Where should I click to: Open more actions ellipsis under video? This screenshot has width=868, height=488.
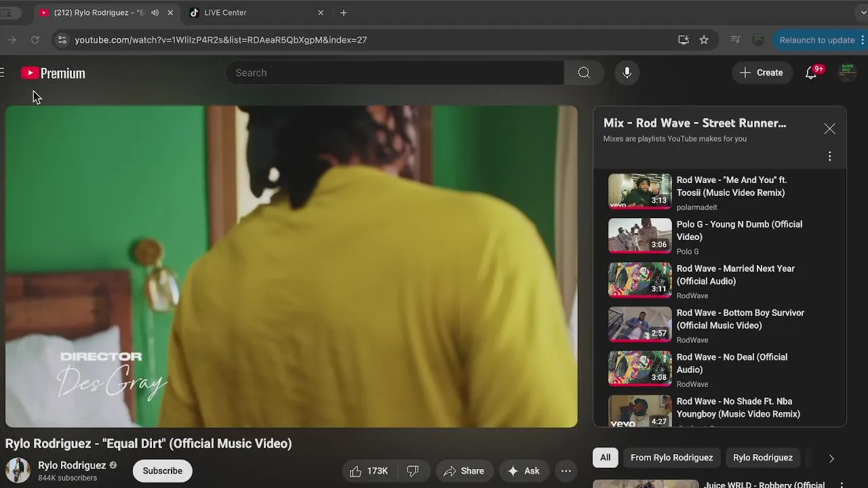tap(566, 471)
